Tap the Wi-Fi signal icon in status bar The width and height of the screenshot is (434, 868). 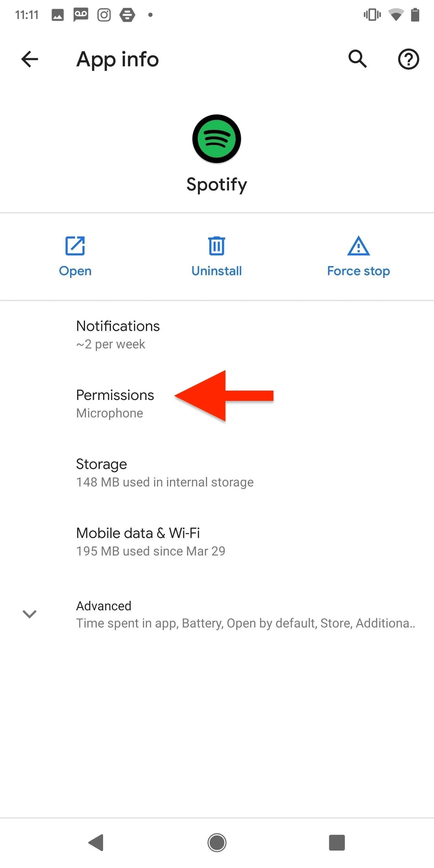[396, 15]
